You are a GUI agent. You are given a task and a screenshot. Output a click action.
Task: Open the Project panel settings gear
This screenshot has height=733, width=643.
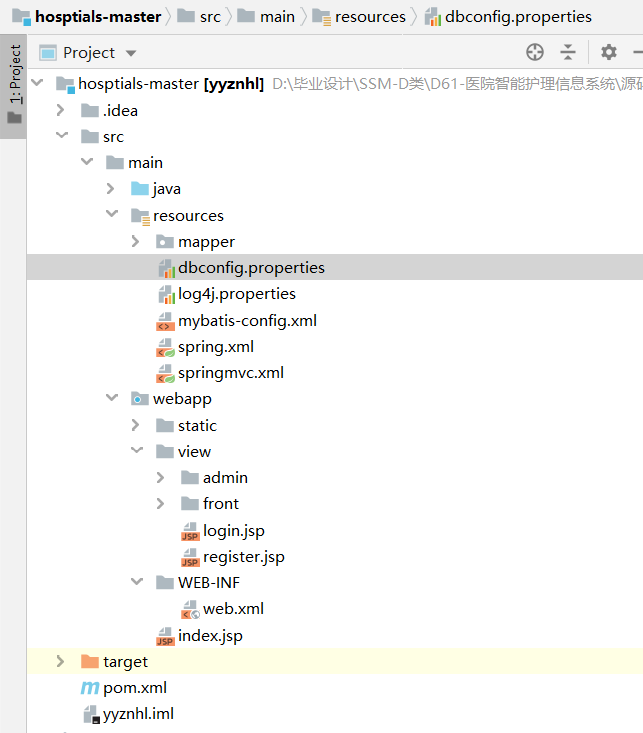(609, 52)
